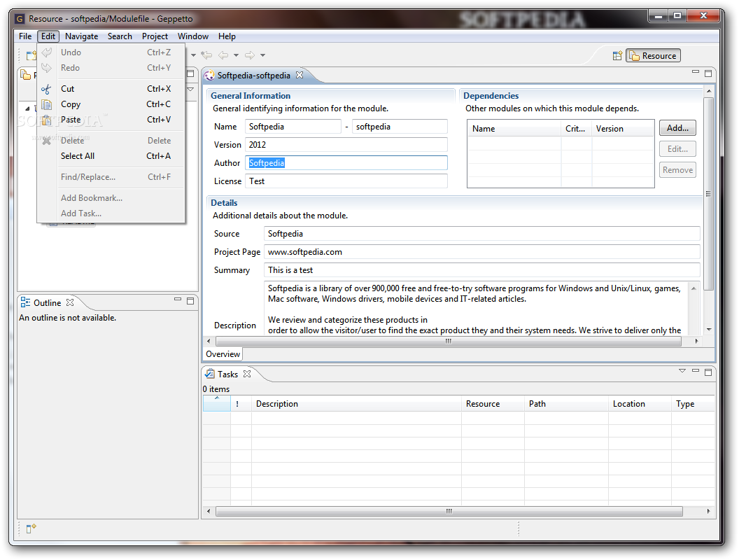The height and width of the screenshot is (560, 739).
Task: Maximize the Project Explorer view
Action: point(190,73)
